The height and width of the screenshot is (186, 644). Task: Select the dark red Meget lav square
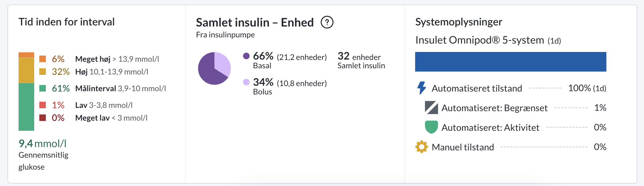tap(43, 118)
